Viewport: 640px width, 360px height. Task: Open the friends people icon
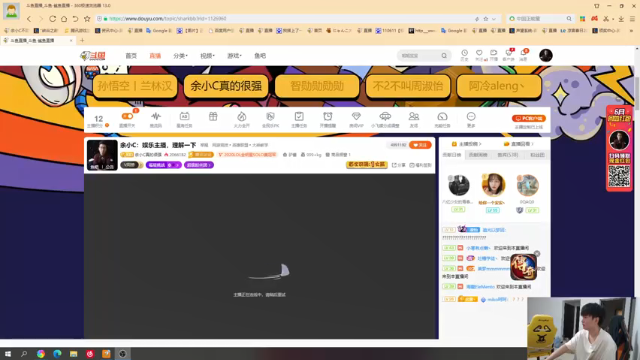414,117
